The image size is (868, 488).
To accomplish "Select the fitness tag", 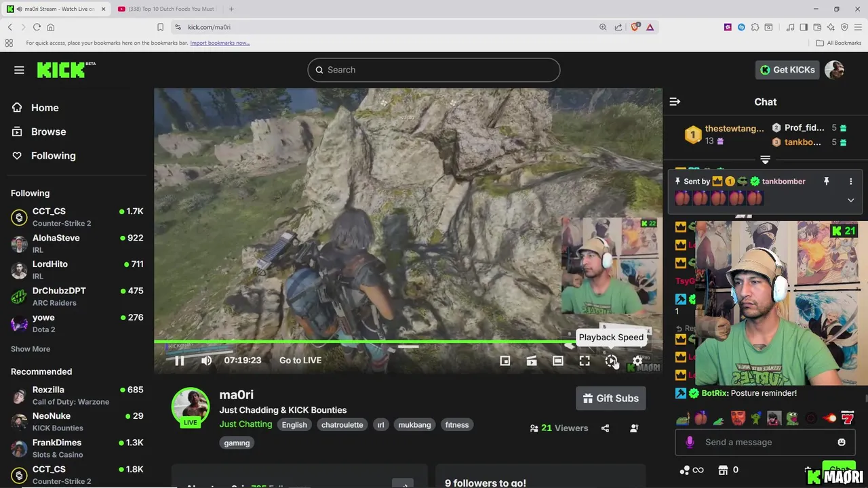I will coord(457,425).
